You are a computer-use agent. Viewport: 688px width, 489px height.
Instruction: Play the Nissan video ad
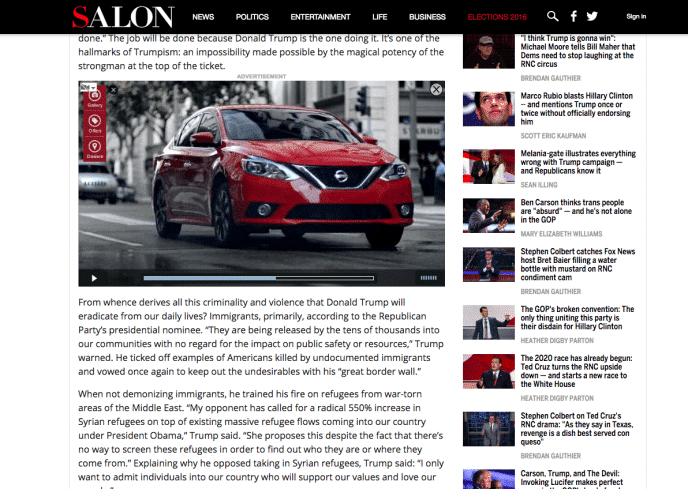coord(94,278)
